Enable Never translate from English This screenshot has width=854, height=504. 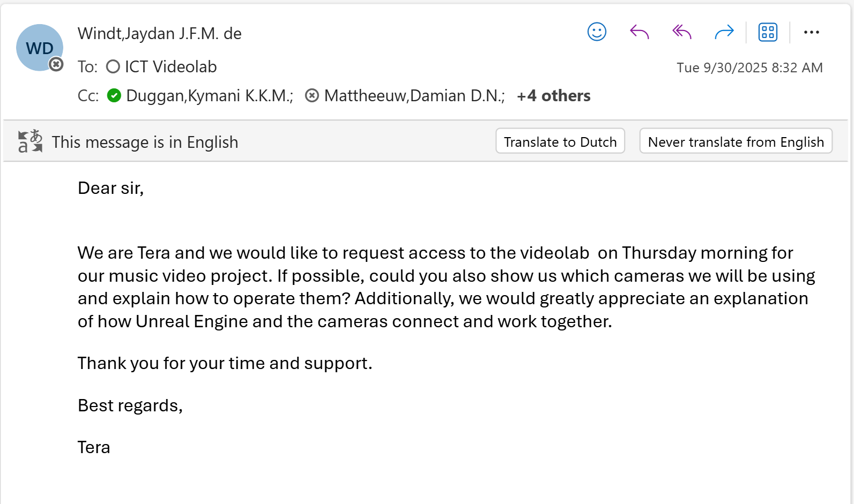coord(736,141)
